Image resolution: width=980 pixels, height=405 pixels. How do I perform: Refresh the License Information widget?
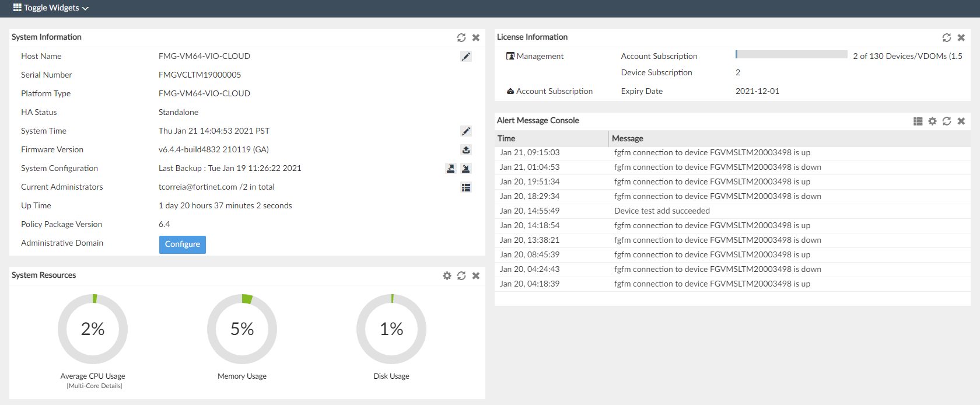[x=947, y=37]
